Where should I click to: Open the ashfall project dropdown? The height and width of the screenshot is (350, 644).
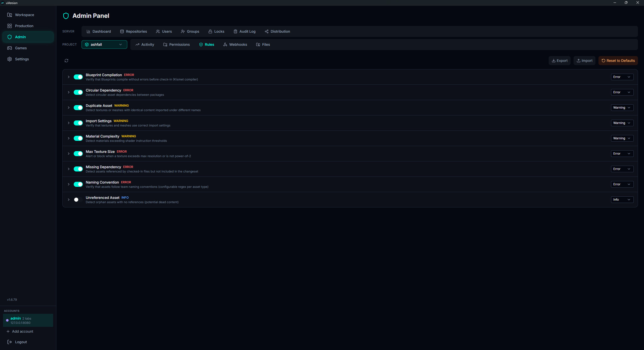pyautogui.click(x=104, y=45)
